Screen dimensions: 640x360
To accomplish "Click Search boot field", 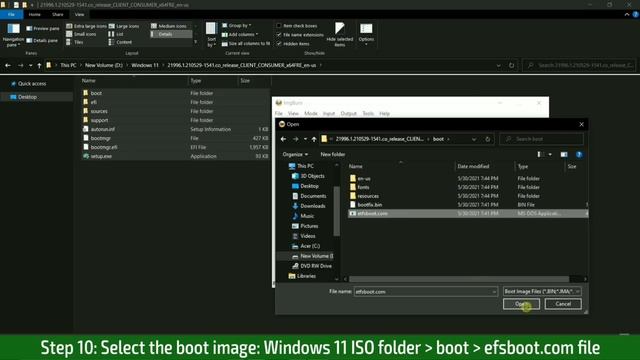I will click(542, 139).
